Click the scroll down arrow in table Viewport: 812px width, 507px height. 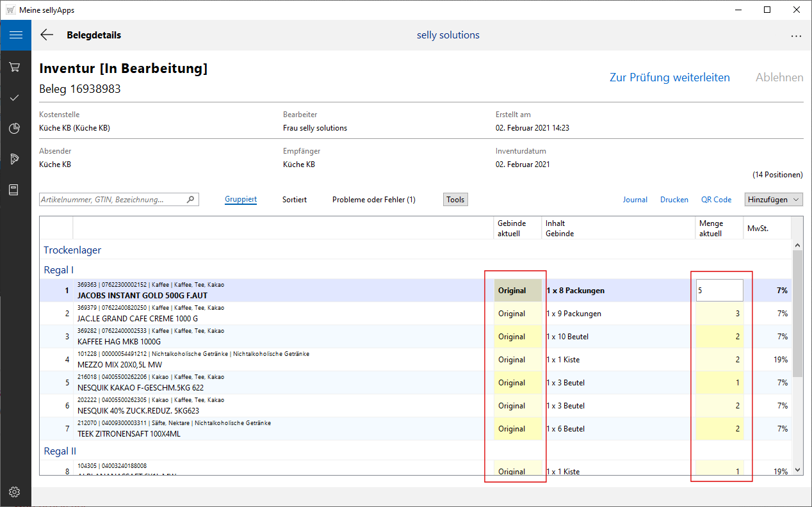click(x=797, y=470)
